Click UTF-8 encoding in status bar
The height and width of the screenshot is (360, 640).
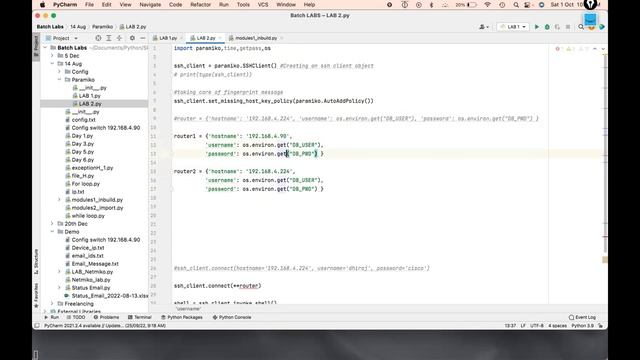(536, 326)
